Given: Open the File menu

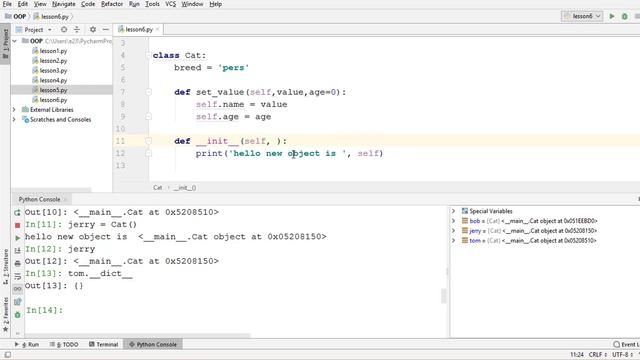Looking at the screenshot, I should point(7,4).
